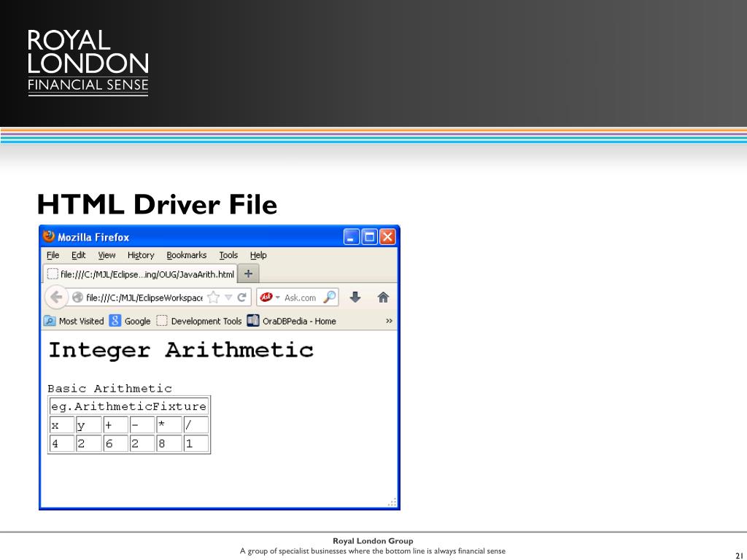Click the * column header cell

(x=169, y=425)
